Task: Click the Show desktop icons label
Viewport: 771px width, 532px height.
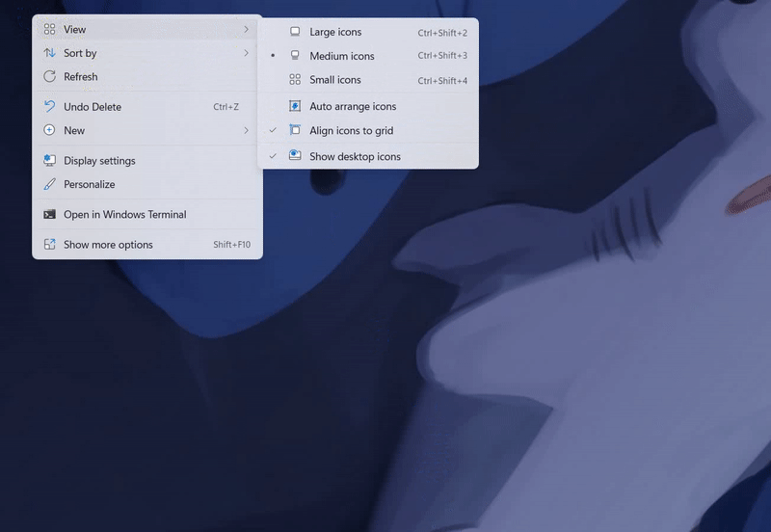Action: click(355, 156)
